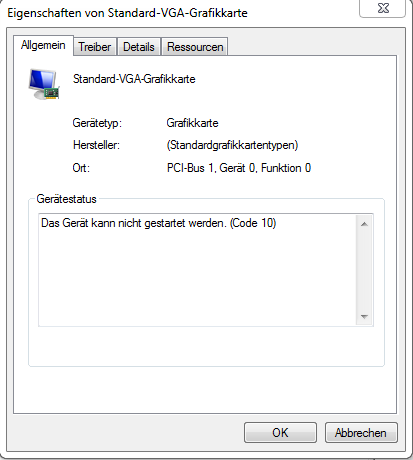Click the Gerätestatus scrollbar track
This screenshot has width=413, height=460.
point(364,270)
